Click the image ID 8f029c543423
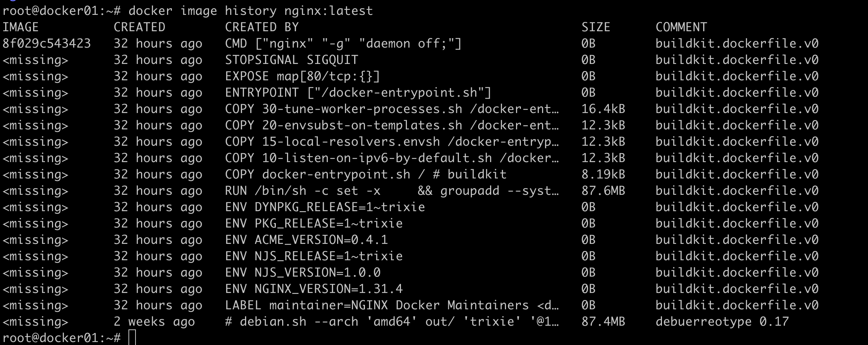868x345 pixels. (47, 43)
